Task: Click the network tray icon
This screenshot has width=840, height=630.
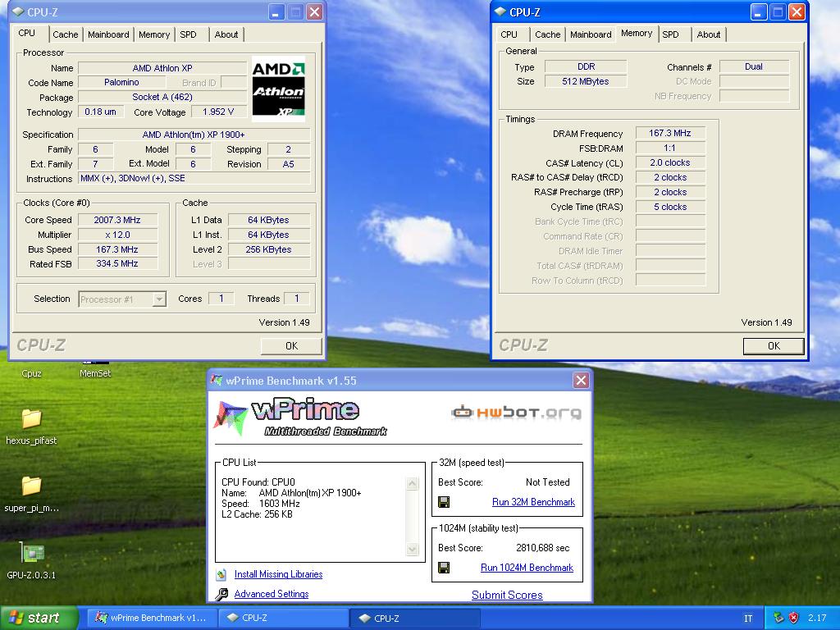Action: click(x=778, y=618)
